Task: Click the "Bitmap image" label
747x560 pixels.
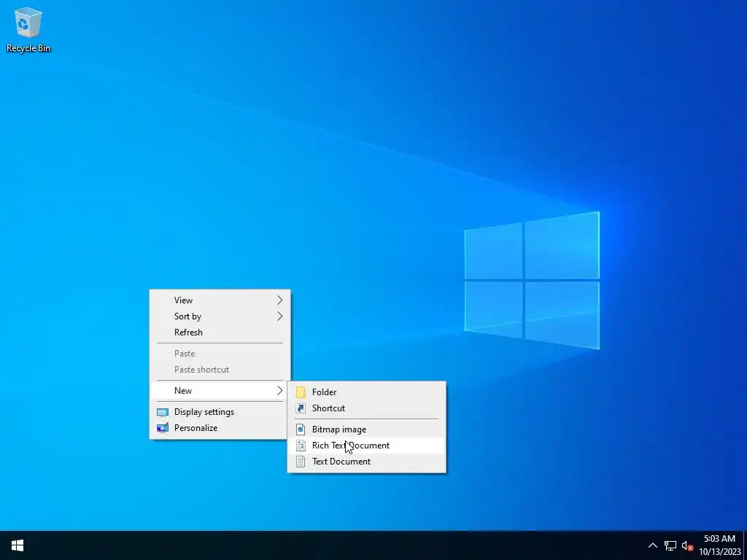Action: click(x=339, y=429)
